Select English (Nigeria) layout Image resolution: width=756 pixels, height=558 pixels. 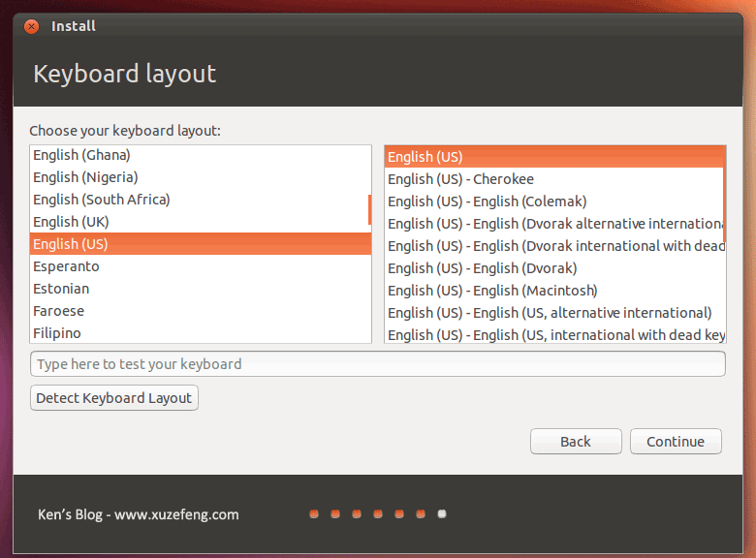point(200,177)
